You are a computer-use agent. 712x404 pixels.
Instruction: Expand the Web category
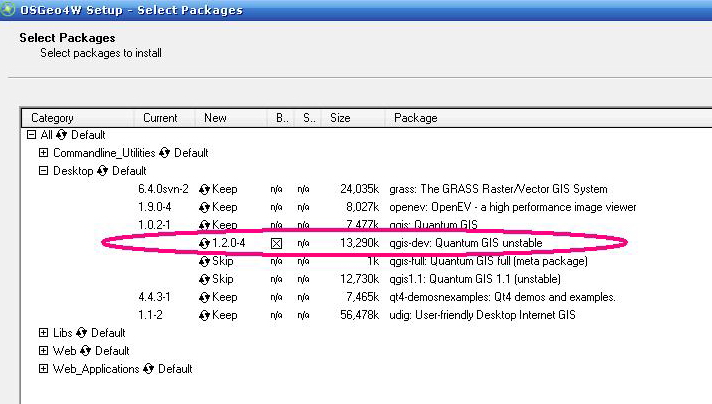[x=44, y=351]
